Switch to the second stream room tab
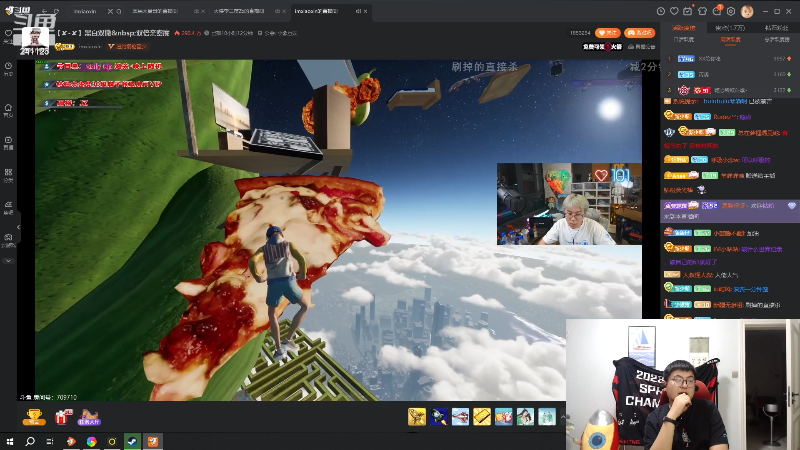This screenshot has height=450, width=800. tap(239, 11)
